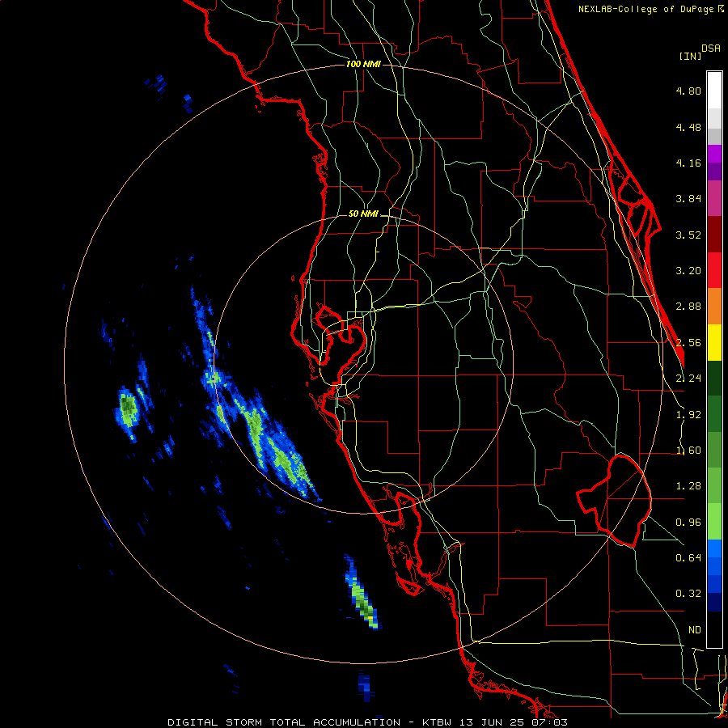Pick the black ND swatch at legend bottom
This screenshot has width=728, height=728.
[x=714, y=629]
